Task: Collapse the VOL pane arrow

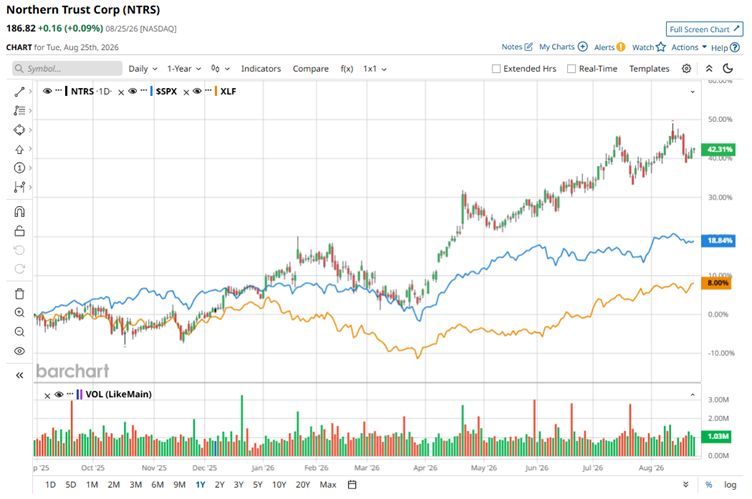Action: (x=693, y=395)
